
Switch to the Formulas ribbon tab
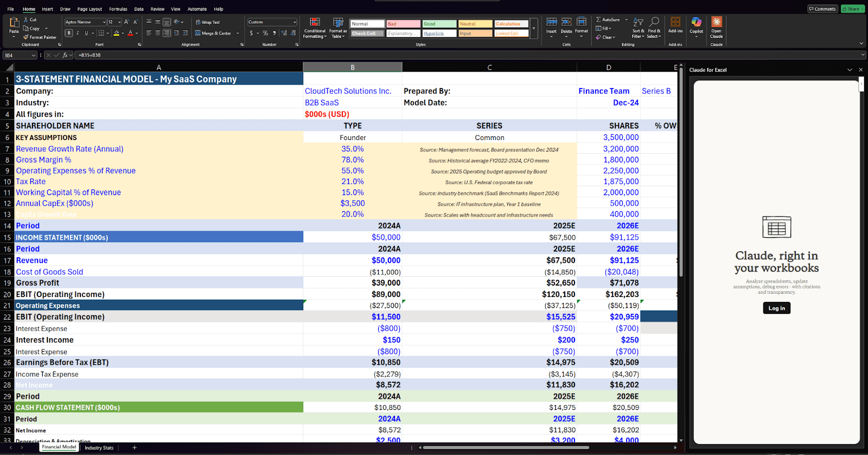[118, 9]
